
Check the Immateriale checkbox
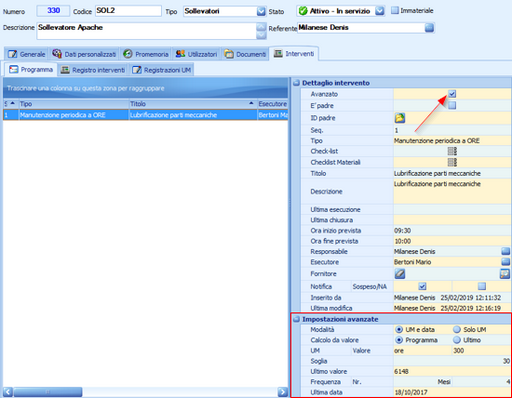click(395, 10)
